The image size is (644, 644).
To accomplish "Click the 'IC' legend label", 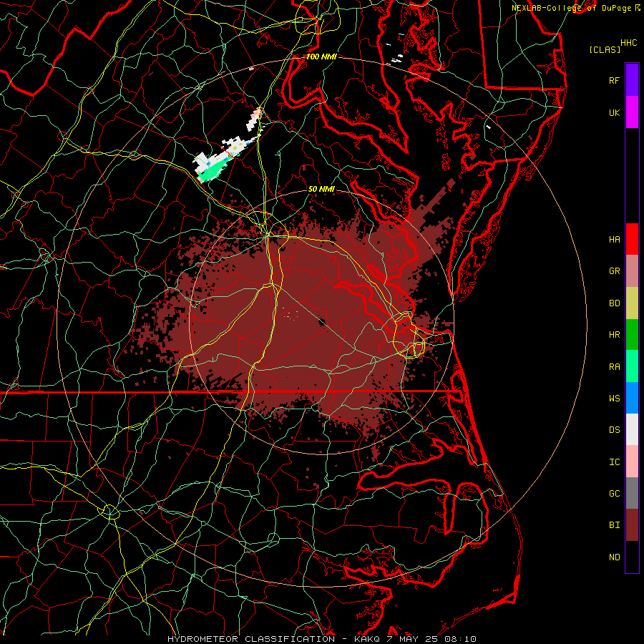I will (x=614, y=462).
